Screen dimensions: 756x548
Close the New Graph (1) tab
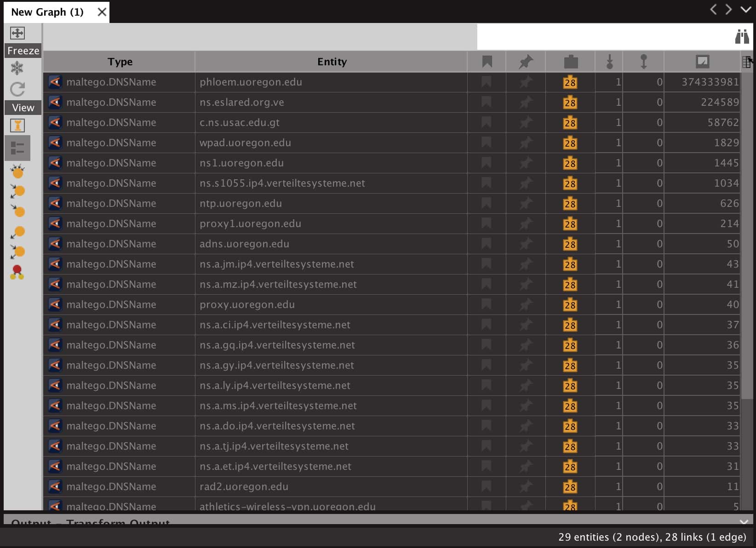(102, 12)
